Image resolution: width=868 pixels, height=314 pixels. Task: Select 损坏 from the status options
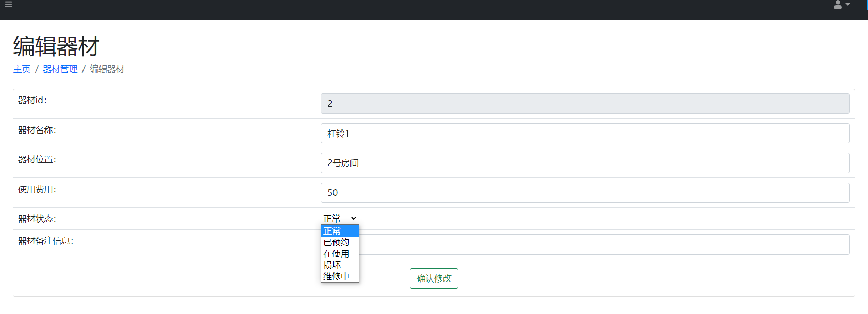click(x=339, y=265)
